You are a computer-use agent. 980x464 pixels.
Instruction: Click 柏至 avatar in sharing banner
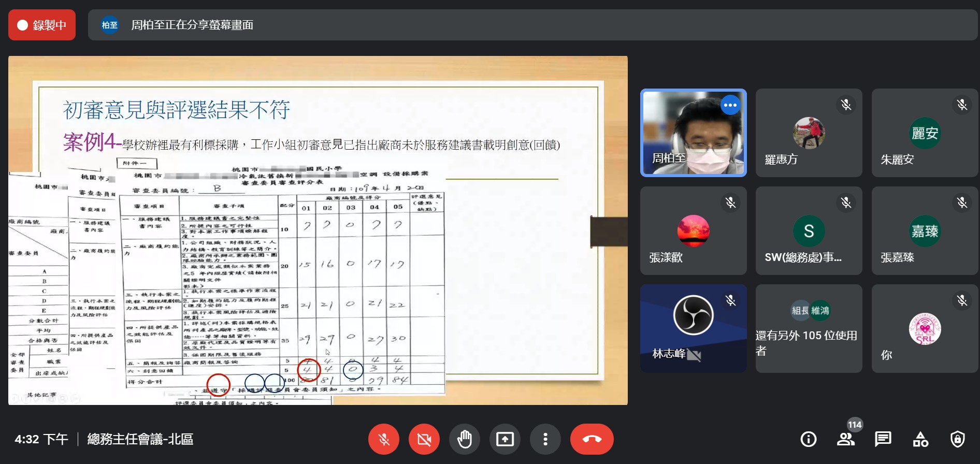click(109, 25)
